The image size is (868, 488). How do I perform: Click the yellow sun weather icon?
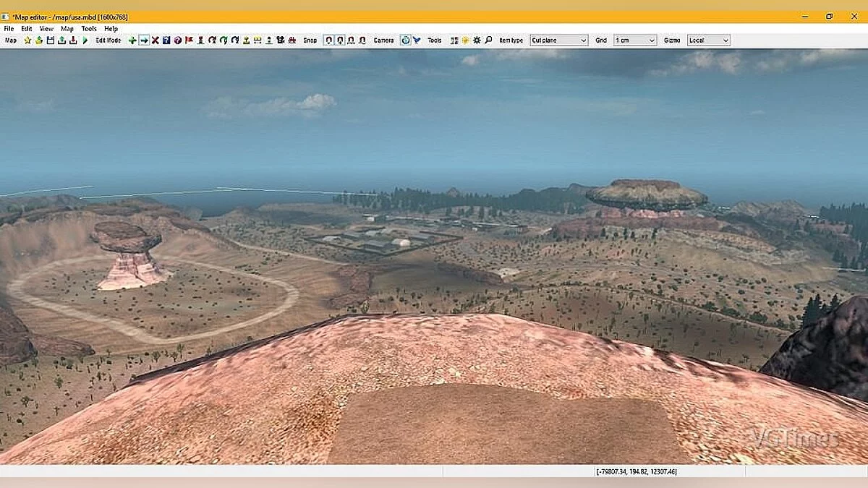point(465,40)
